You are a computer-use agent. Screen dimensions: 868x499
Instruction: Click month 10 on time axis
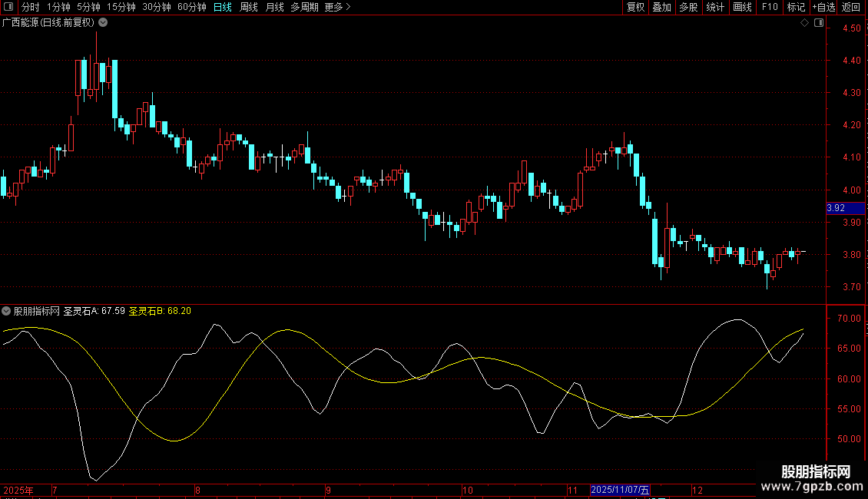pos(468,490)
